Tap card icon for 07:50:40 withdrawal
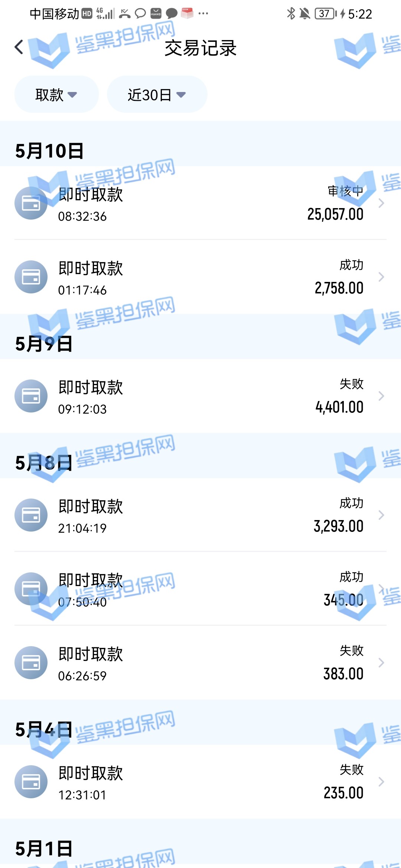 [x=31, y=589]
